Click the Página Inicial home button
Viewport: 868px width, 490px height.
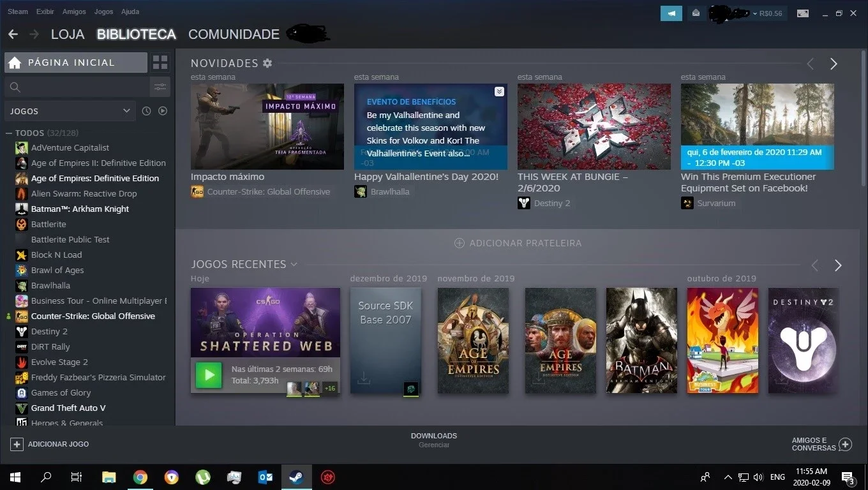(x=76, y=63)
